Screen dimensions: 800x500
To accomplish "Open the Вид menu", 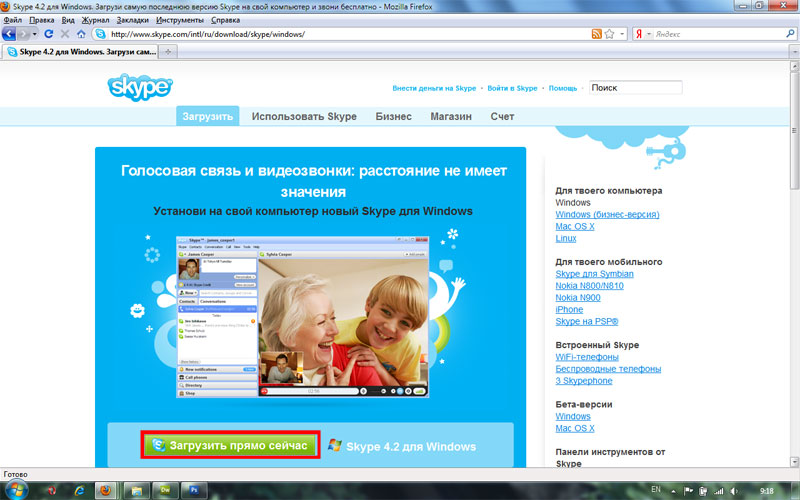I will (x=68, y=20).
